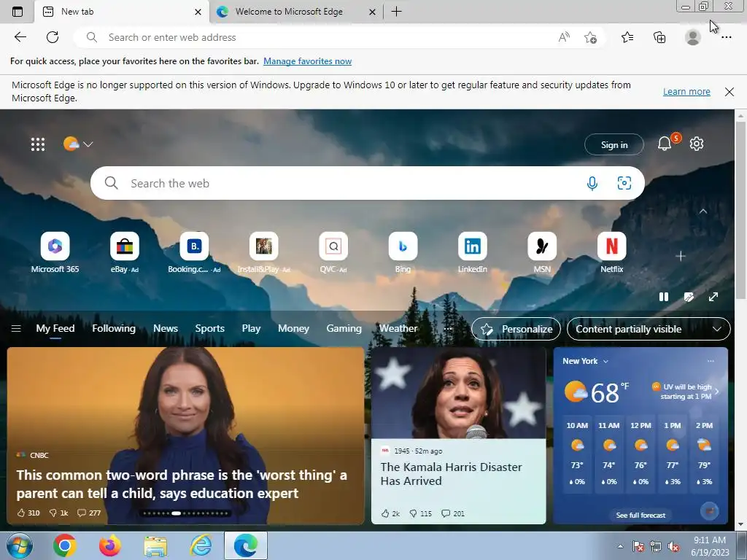The height and width of the screenshot is (560, 747).
Task: Click the carousel slide indicator dots
Action: (186, 513)
